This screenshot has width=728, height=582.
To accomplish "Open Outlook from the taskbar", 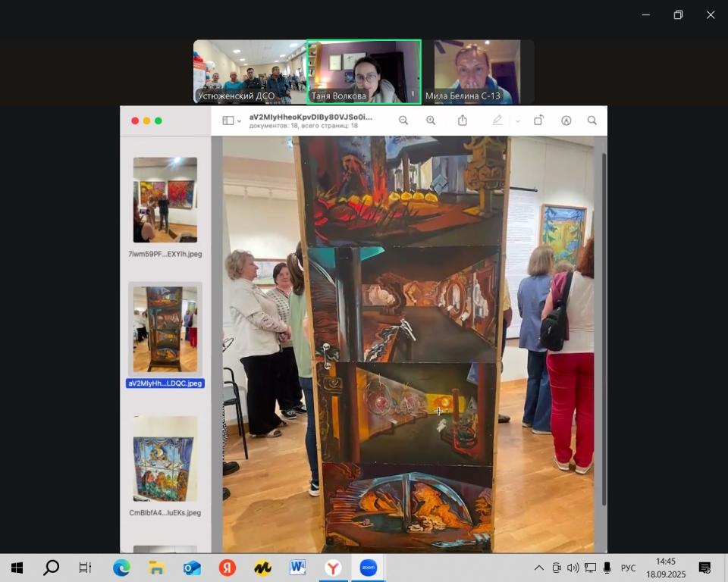I will click(192, 568).
